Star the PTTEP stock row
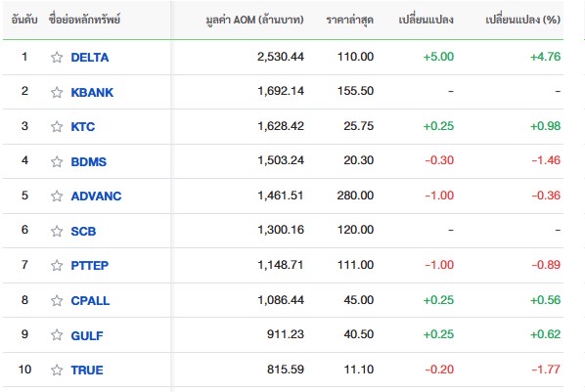Screen dimensions: 585x392 coord(57,265)
